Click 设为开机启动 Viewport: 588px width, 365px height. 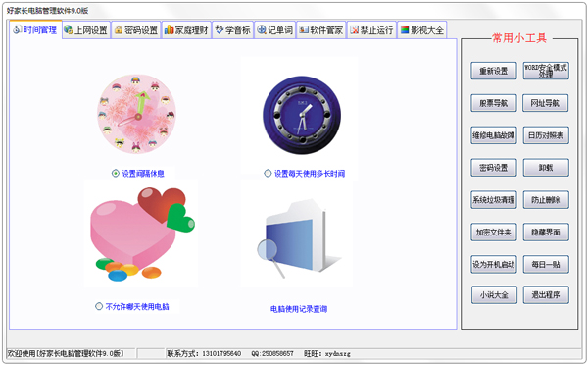point(494,264)
